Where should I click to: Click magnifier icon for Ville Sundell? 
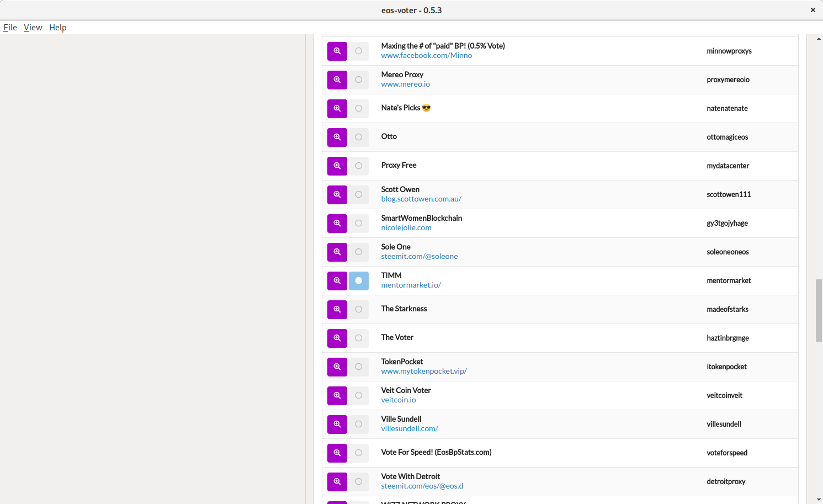point(337,425)
